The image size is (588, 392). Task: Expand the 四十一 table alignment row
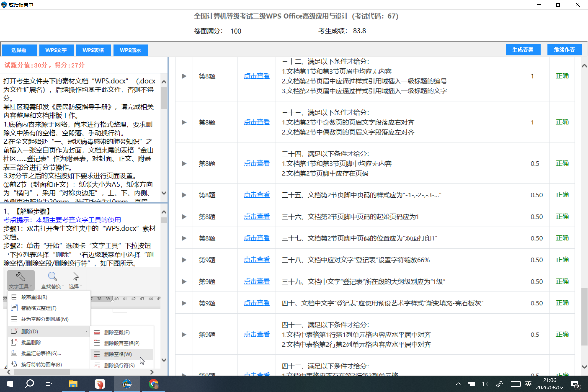point(184,335)
